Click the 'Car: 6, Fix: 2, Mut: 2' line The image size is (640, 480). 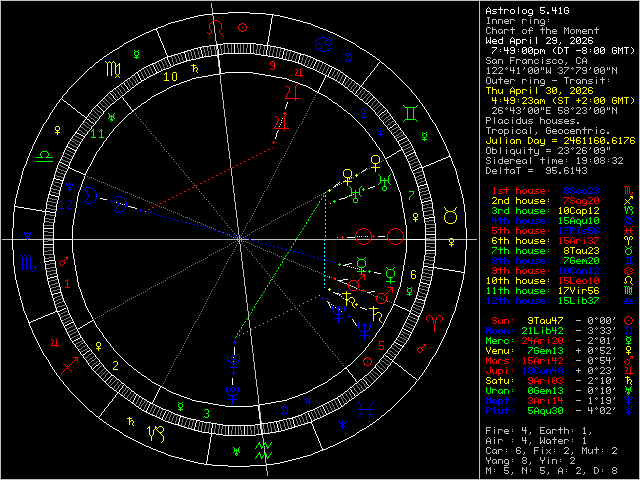[x=551, y=451]
